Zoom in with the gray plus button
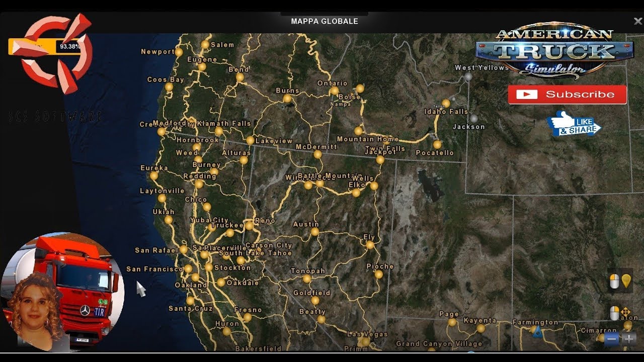Image resolution: width=644 pixels, height=362 pixels. 629,339
